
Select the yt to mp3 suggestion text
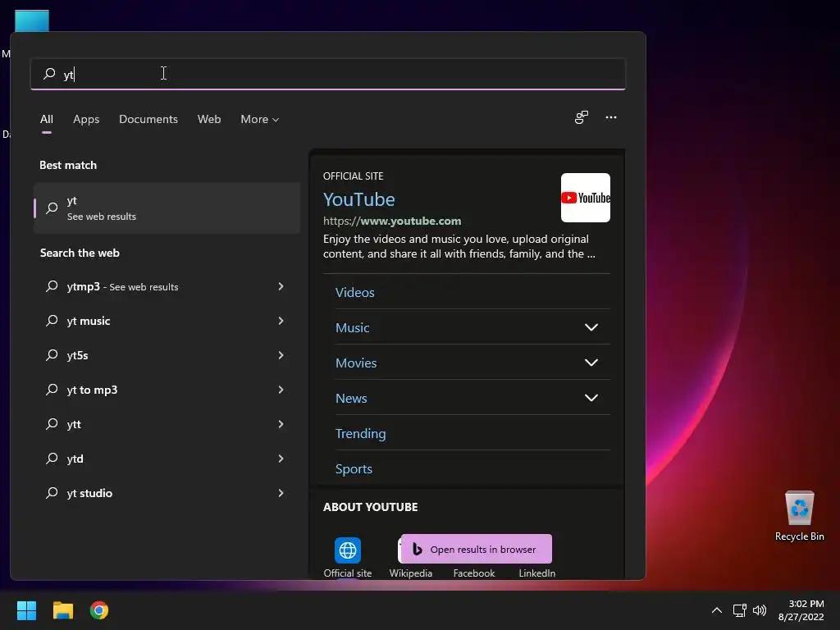pyautogui.click(x=92, y=390)
